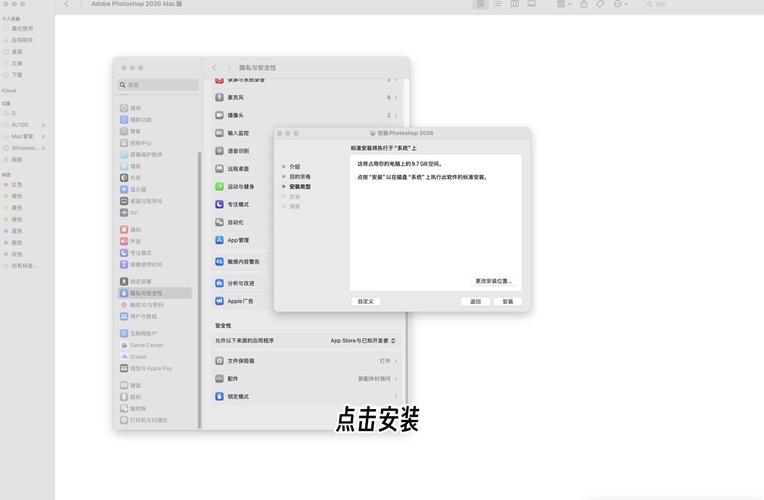Go back in Finder window

point(67,4)
